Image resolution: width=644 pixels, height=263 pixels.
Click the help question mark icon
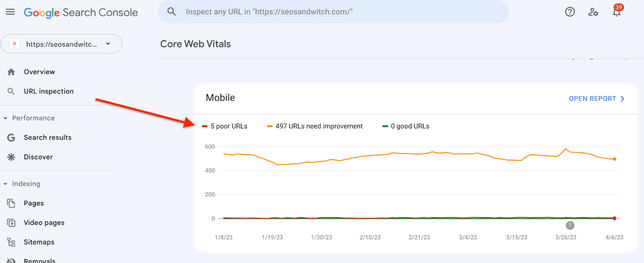(x=570, y=12)
